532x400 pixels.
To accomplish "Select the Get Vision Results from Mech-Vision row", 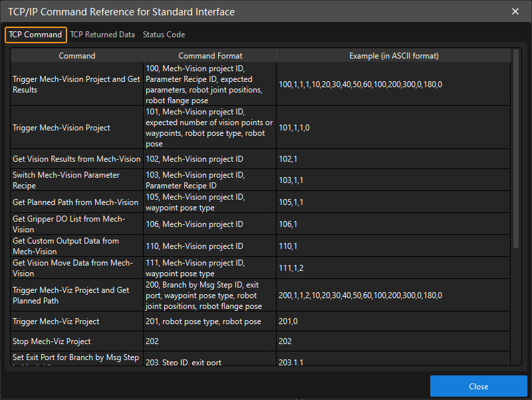I will pos(77,159).
